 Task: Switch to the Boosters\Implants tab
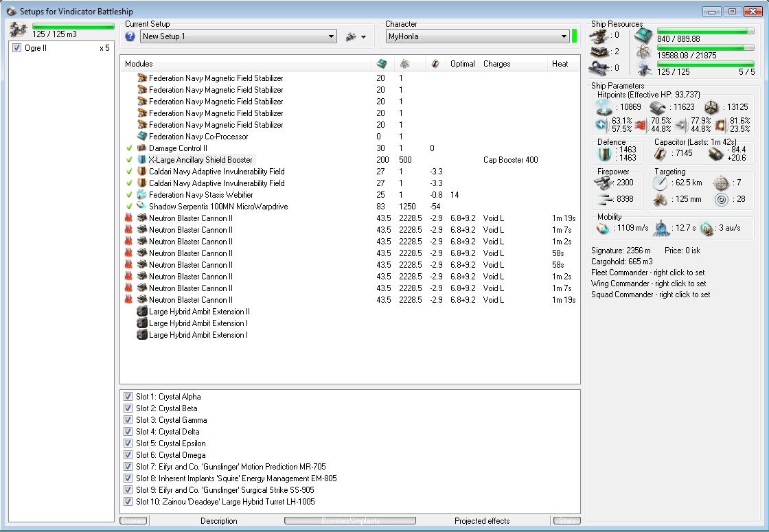350,521
